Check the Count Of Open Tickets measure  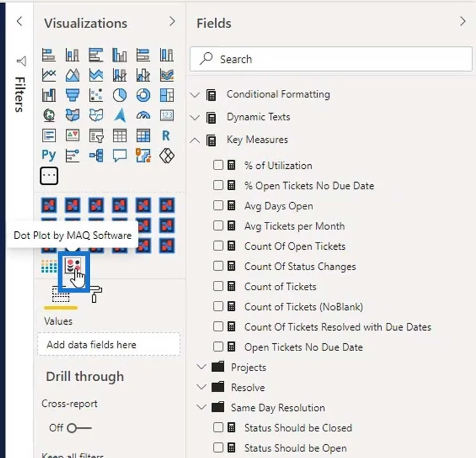click(218, 246)
